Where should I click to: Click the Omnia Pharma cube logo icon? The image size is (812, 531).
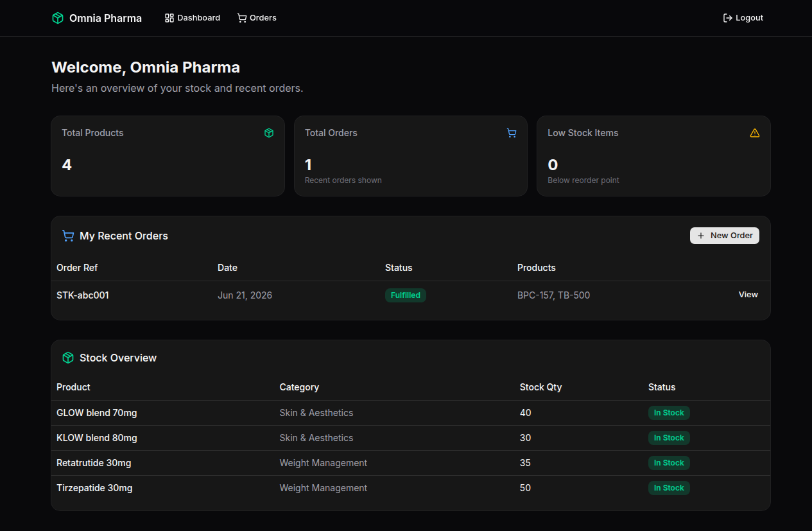[58, 18]
